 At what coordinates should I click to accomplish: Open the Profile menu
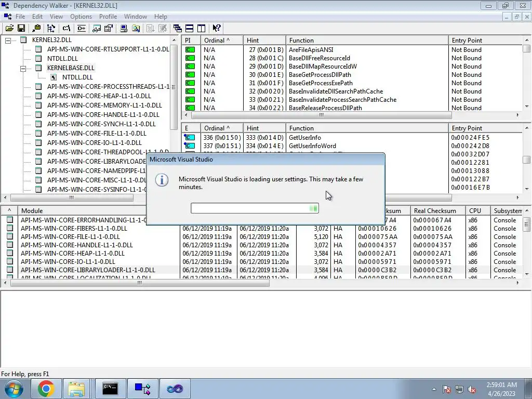(108, 17)
